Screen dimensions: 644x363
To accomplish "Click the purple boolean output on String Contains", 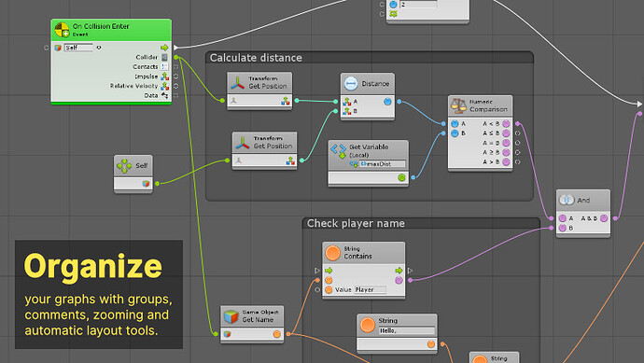I will click(399, 280).
